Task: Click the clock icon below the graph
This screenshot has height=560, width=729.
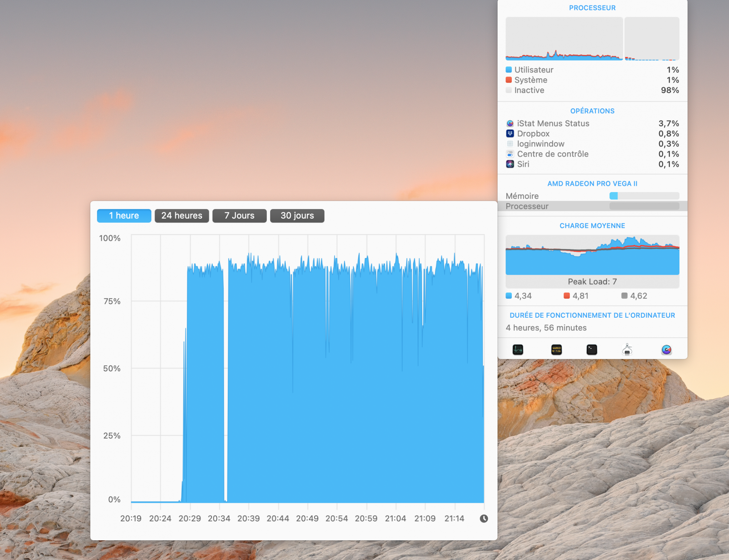Action: click(x=484, y=518)
